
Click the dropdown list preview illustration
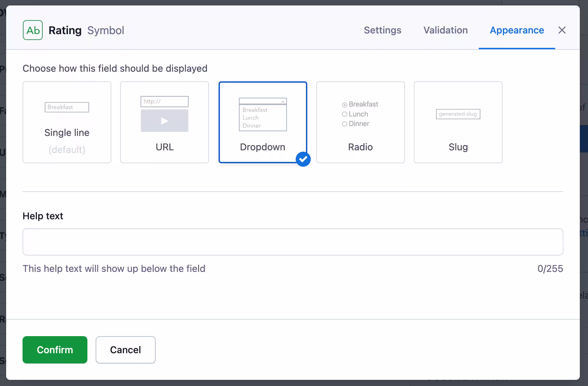(x=263, y=114)
